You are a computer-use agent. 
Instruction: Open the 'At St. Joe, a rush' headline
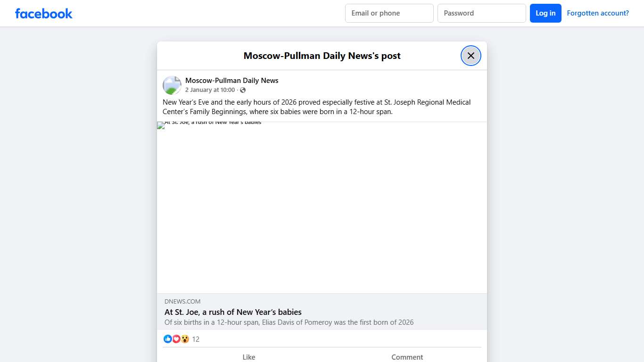[x=233, y=312]
